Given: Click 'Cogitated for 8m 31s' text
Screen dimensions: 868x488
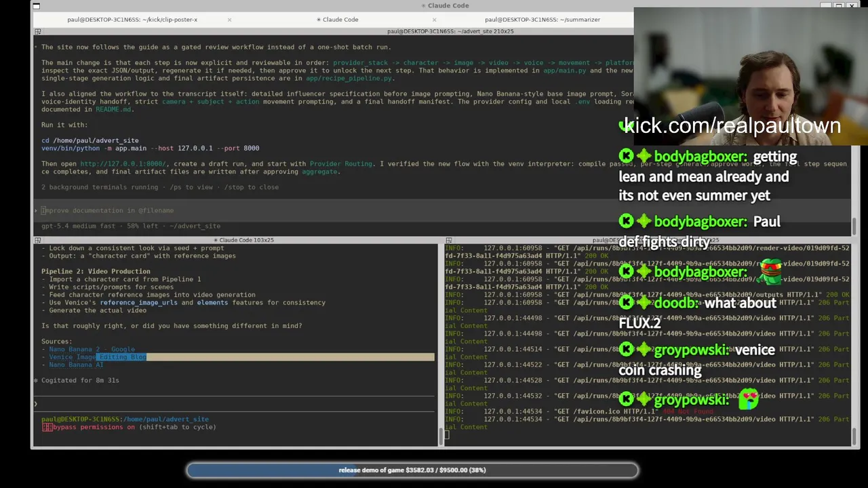Looking at the screenshot, I should 80,380.
